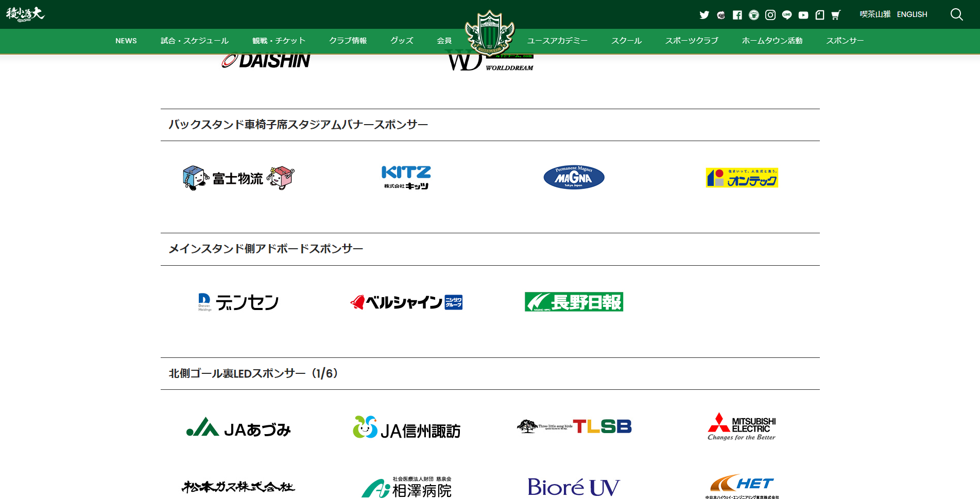The image size is (980, 499).
Task: Open the 会員 menu
Action: click(x=444, y=41)
